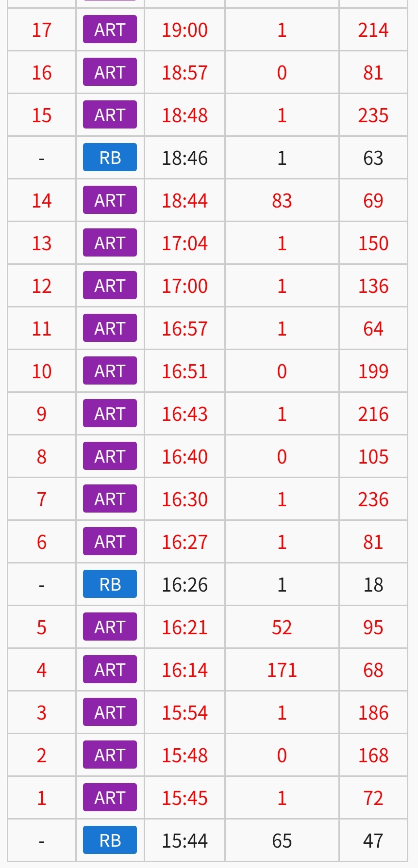Click the 18:57 time cell
The image size is (418, 868).
[x=184, y=72]
